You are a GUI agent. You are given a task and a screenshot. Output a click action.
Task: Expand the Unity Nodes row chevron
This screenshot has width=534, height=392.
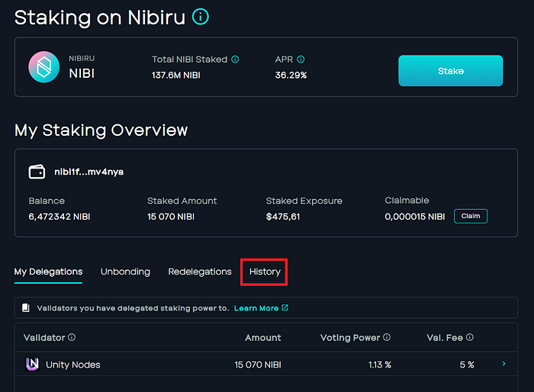tap(503, 364)
